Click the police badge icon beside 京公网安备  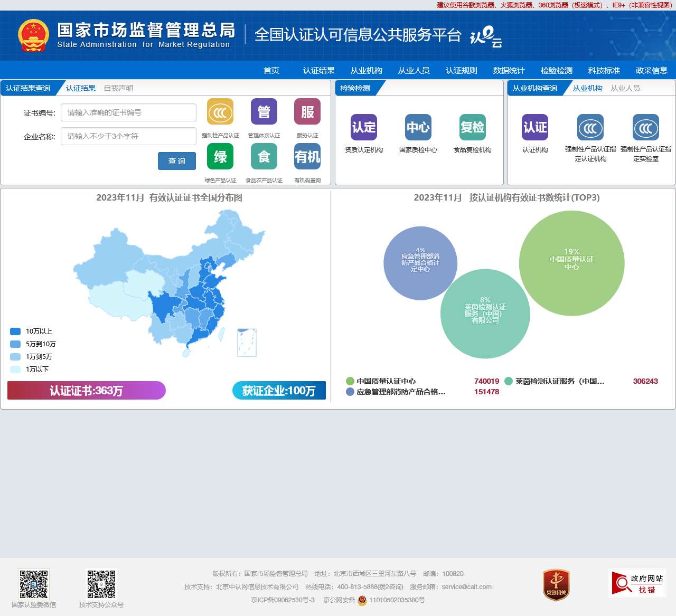pyautogui.click(x=362, y=600)
